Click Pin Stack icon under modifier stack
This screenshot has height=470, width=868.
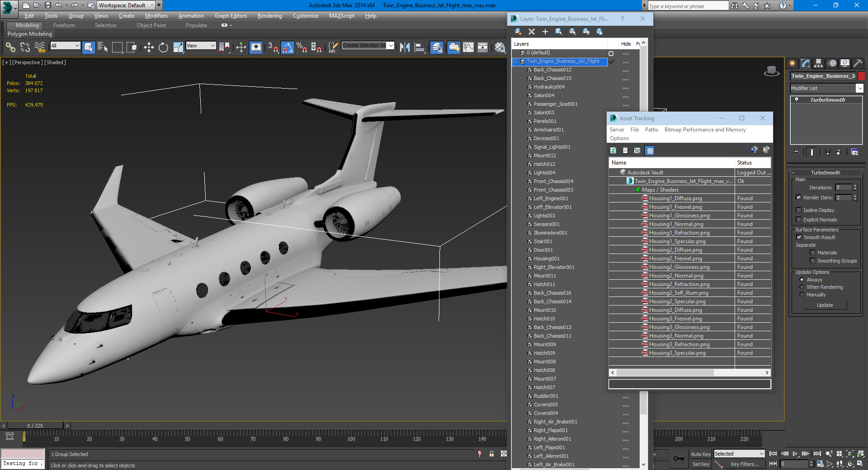[796, 152]
